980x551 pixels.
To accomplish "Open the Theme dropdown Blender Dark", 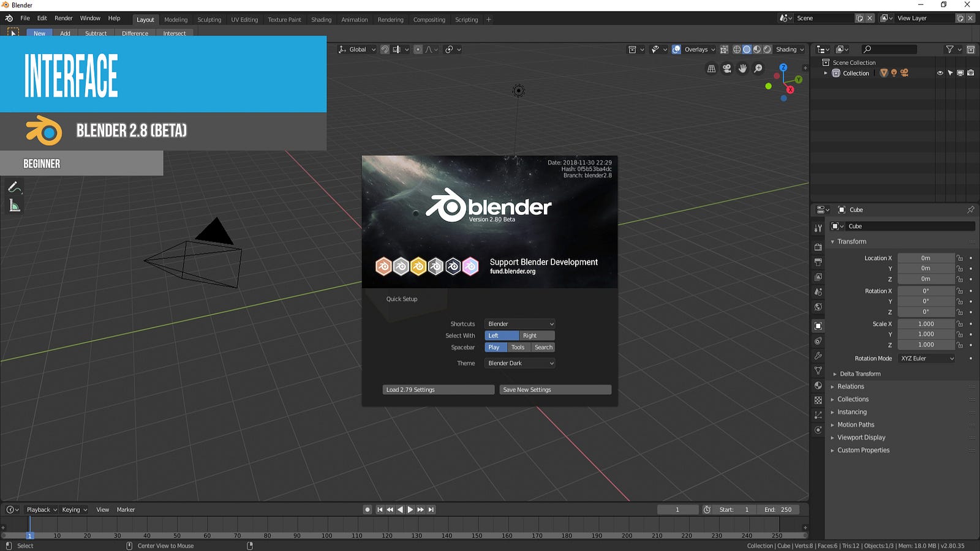I will click(x=520, y=363).
